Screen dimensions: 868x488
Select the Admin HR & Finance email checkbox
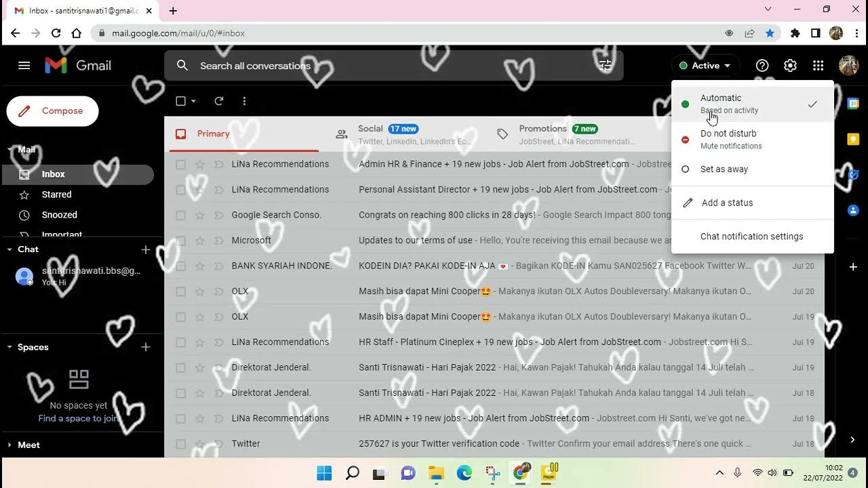click(x=180, y=164)
